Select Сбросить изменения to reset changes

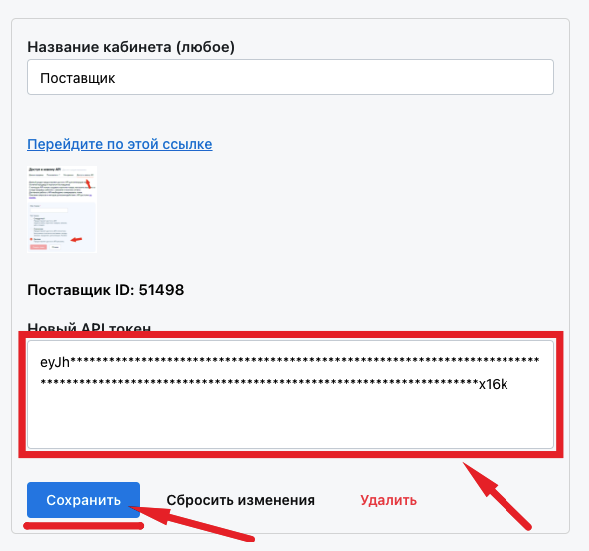coord(240,500)
